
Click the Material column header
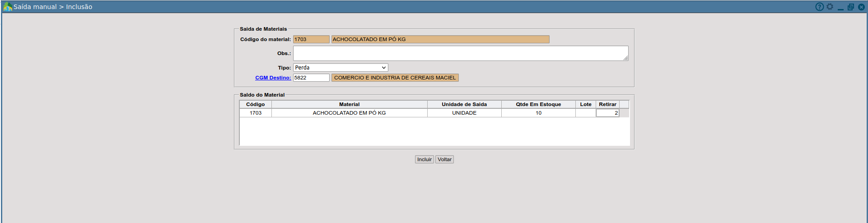(349, 104)
